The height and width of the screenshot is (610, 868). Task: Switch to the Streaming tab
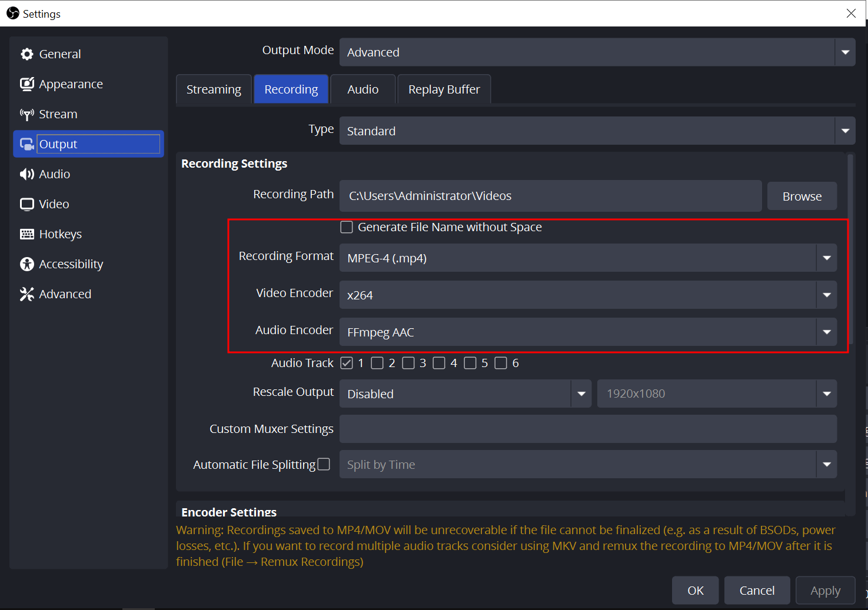214,89
